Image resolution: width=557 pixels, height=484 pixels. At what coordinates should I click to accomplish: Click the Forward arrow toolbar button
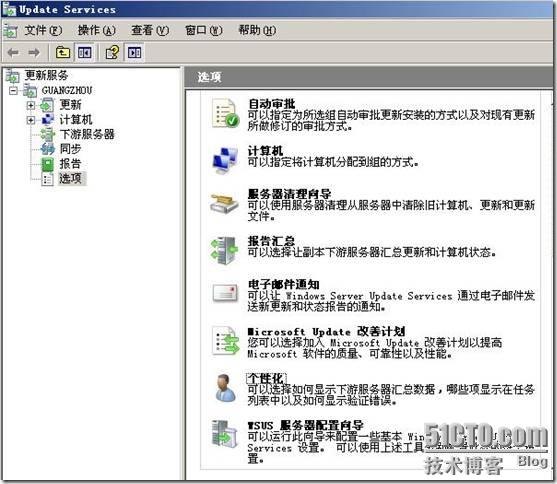34,53
